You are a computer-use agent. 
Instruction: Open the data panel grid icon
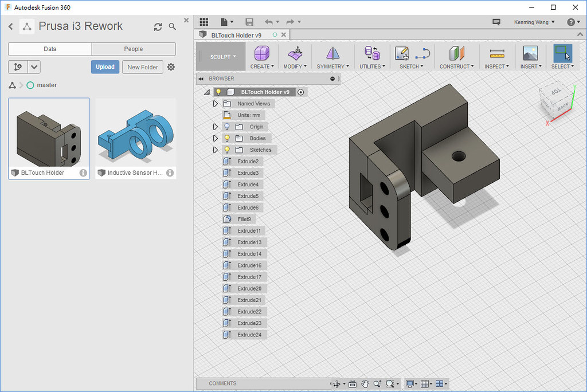(x=204, y=22)
